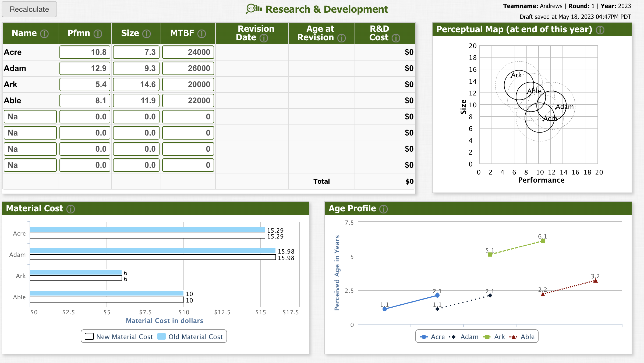Screen dimensions: 644x363
Task: Open the Size column info icon
Action: 147,34
